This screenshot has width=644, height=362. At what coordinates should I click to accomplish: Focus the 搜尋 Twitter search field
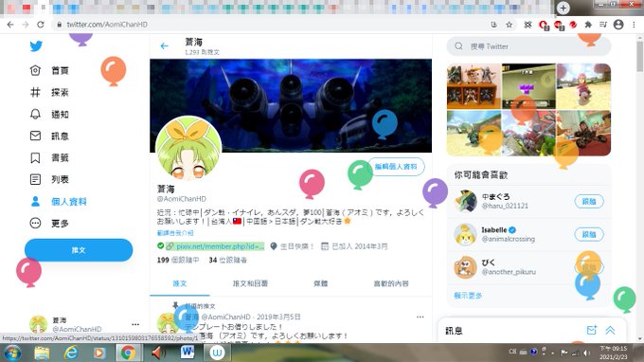point(529,46)
